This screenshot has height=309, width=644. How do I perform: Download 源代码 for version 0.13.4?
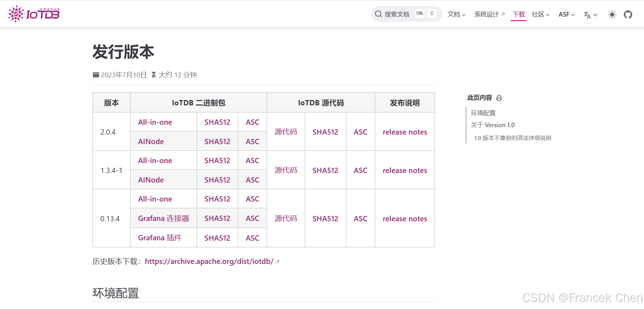(285, 218)
